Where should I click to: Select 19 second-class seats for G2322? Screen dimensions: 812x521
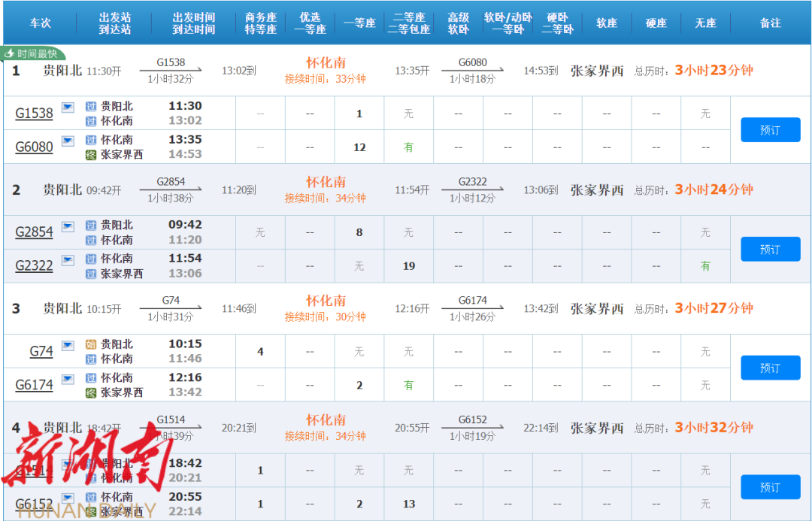pos(408,266)
